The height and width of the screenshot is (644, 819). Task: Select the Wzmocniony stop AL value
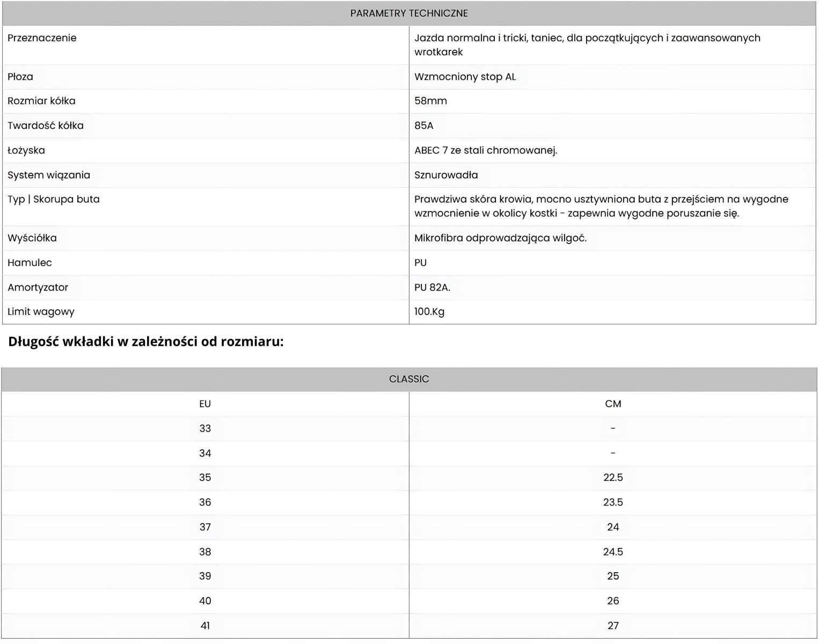[465, 77]
